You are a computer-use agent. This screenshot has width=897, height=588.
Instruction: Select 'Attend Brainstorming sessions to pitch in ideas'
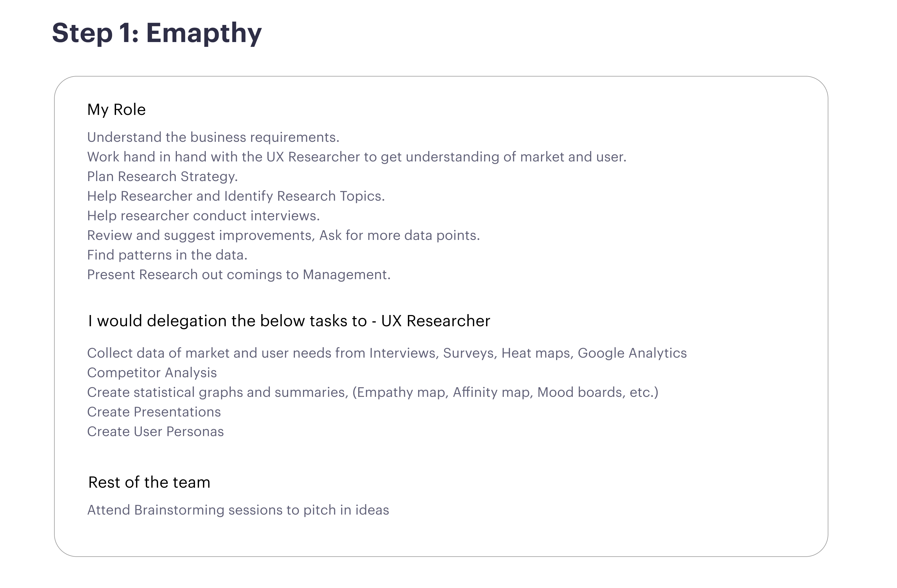point(238,510)
